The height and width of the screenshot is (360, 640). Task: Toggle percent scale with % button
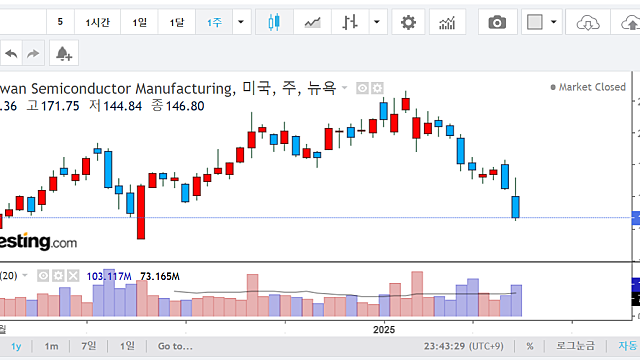[530, 346]
